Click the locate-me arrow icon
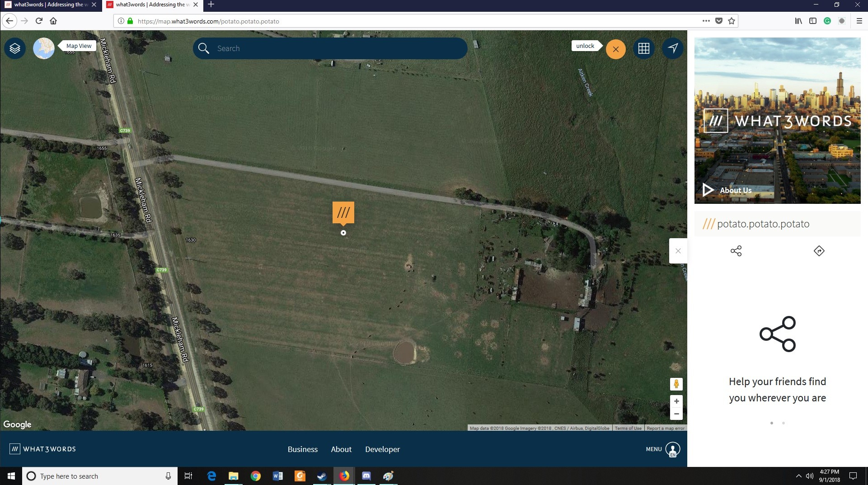 point(673,48)
